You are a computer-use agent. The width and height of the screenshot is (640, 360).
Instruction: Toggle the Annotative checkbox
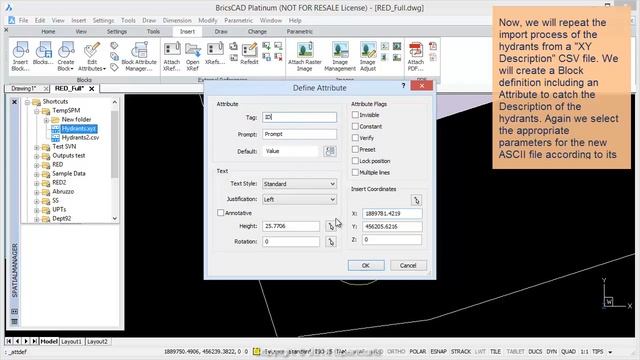point(220,213)
